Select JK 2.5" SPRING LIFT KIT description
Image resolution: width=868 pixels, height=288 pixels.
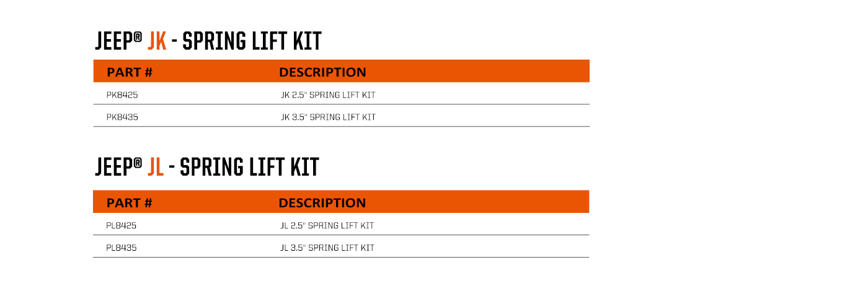328,95
